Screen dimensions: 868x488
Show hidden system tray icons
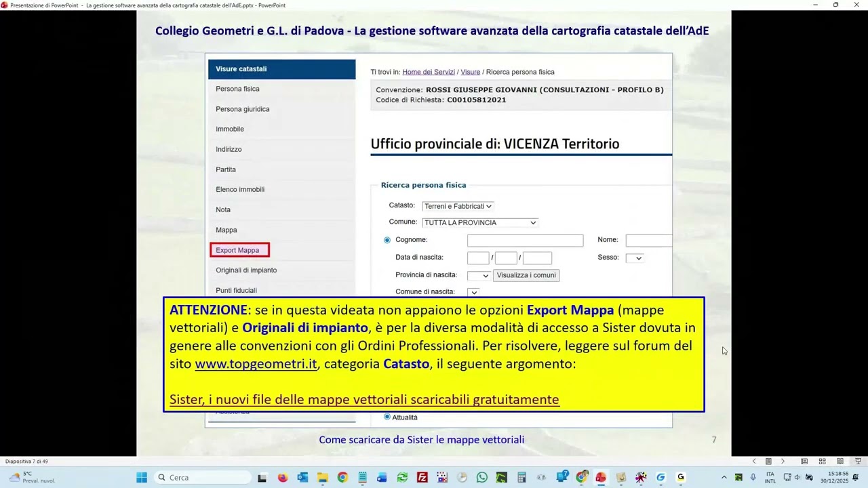[724, 477]
